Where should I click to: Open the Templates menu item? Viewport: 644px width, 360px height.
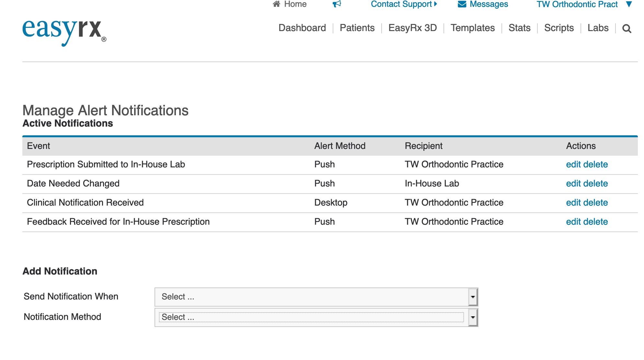click(x=472, y=28)
